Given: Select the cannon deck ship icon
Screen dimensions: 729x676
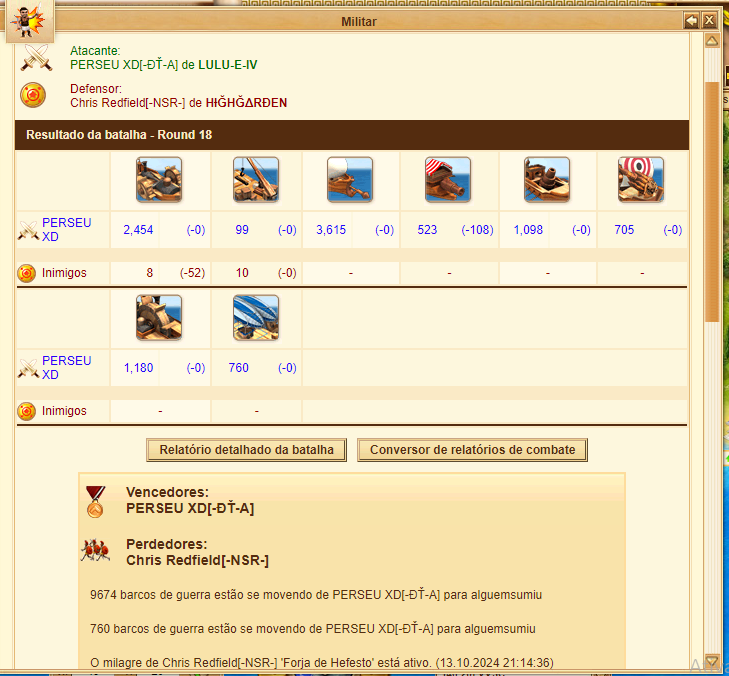Looking at the screenshot, I should pyautogui.click(x=547, y=179).
